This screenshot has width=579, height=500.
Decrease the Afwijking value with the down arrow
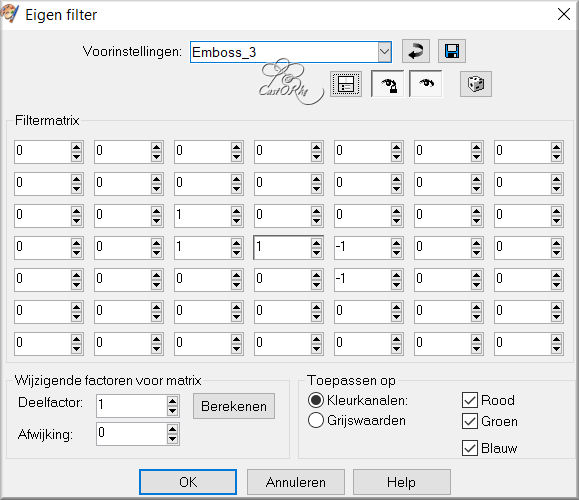coord(172,438)
